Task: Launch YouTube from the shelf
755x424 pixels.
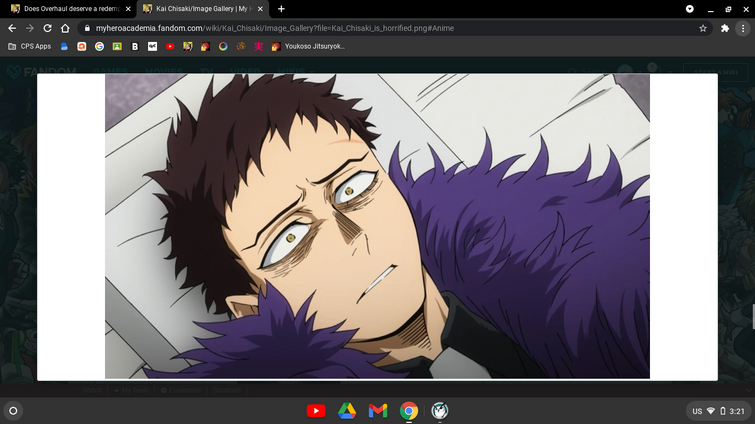Action: coord(316,411)
